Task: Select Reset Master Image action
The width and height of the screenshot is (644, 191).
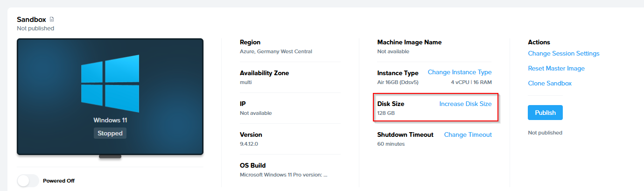Action: 556,69
